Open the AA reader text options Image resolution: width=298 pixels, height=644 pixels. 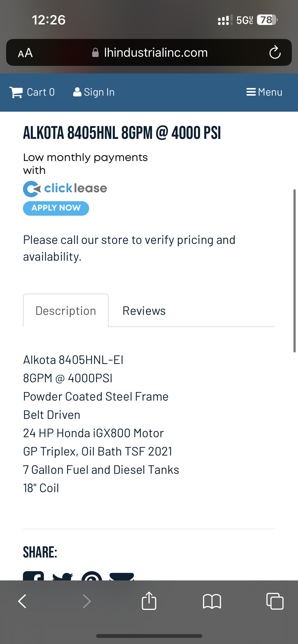point(25,53)
